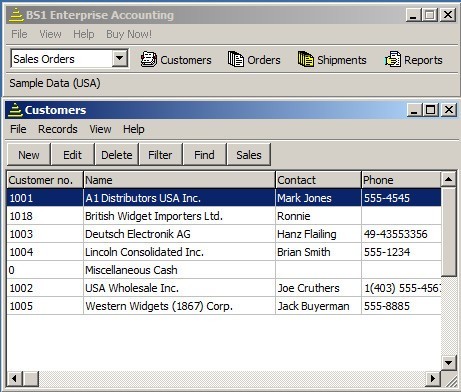
Task: Click the Contact column header
Action: (318, 180)
